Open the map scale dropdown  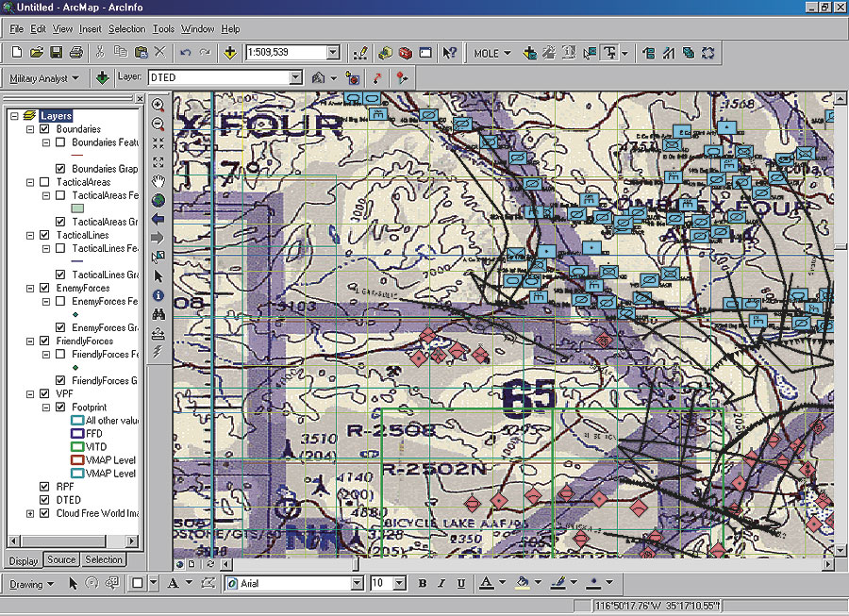click(x=332, y=53)
